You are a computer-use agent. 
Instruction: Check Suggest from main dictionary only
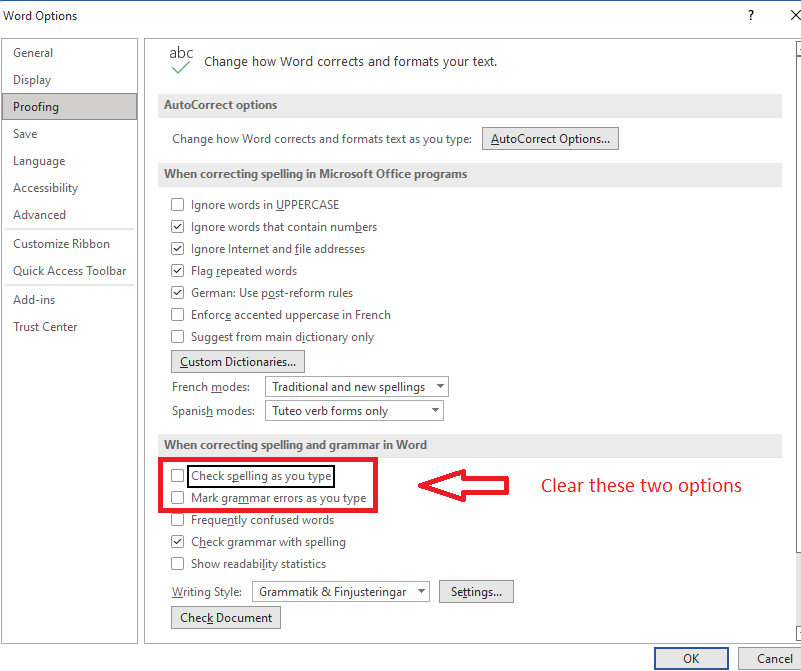178,337
